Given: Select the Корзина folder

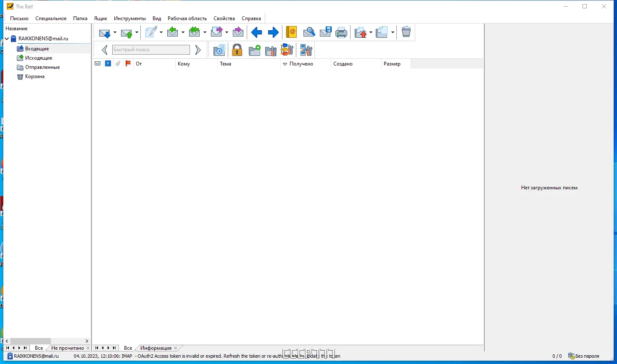Looking at the screenshot, I should coord(35,76).
